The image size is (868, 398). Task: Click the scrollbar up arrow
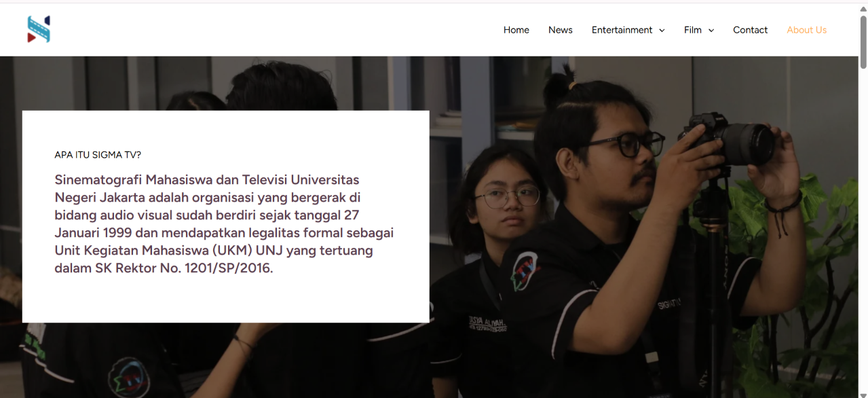863,8
